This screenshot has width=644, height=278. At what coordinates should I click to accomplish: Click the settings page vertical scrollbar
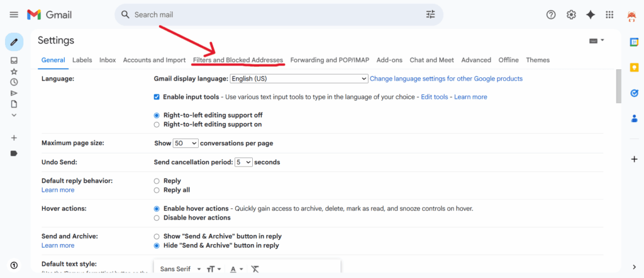click(x=619, y=86)
